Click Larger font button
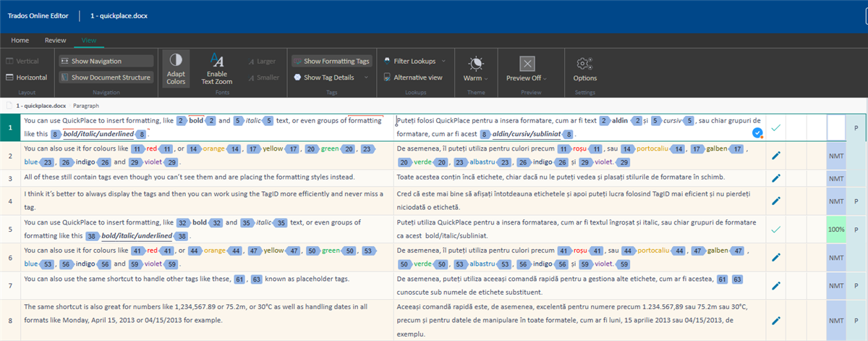 click(261, 62)
